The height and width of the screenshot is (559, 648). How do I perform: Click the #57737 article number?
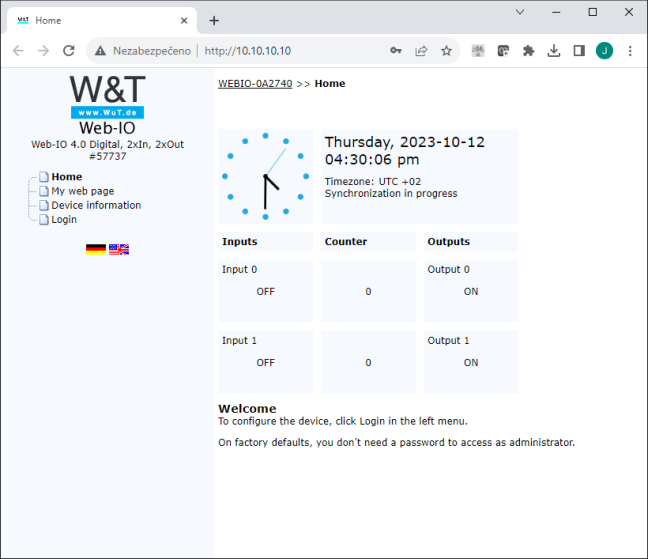(107, 156)
